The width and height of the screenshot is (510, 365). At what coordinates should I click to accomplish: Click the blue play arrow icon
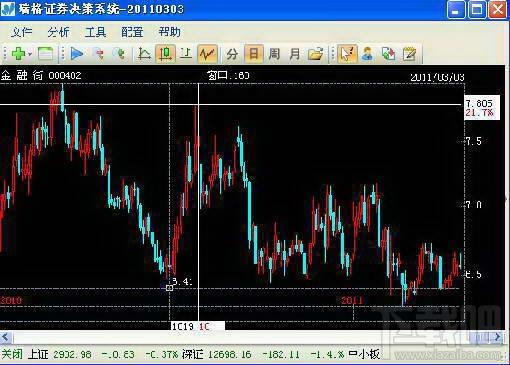[77, 54]
